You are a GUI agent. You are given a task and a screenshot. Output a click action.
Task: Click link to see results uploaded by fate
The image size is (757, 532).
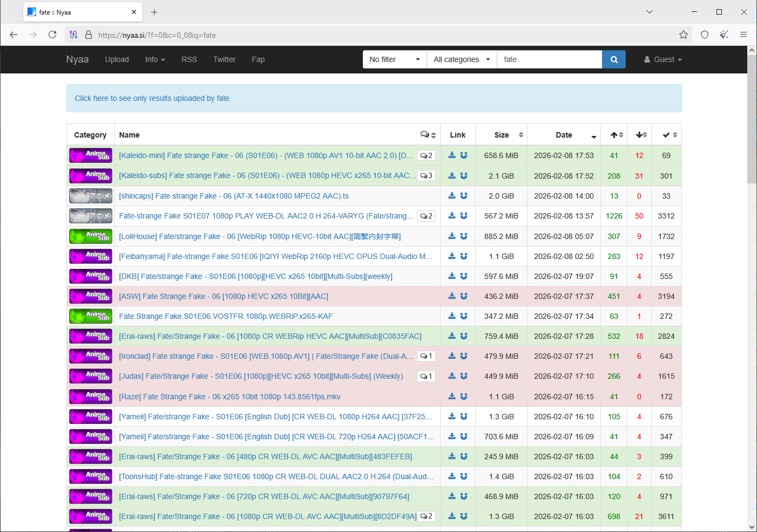pyautogui.click(x=152, y=98)
